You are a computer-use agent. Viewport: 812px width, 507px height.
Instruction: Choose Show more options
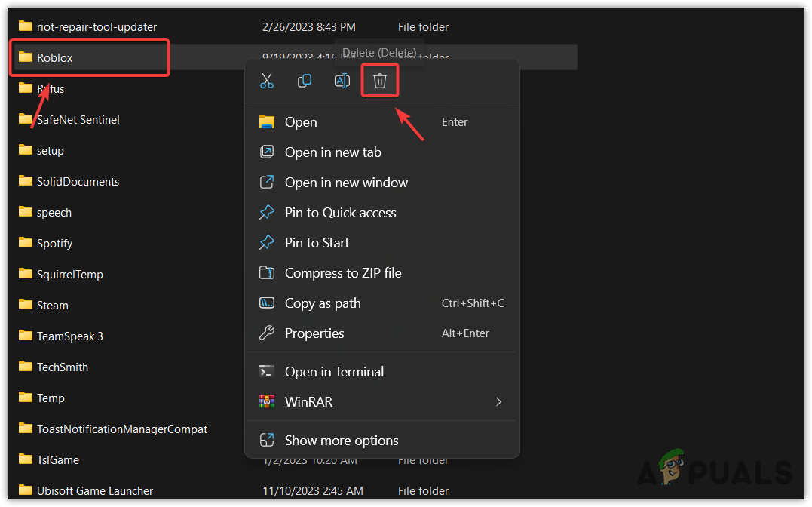click(342, 441)
